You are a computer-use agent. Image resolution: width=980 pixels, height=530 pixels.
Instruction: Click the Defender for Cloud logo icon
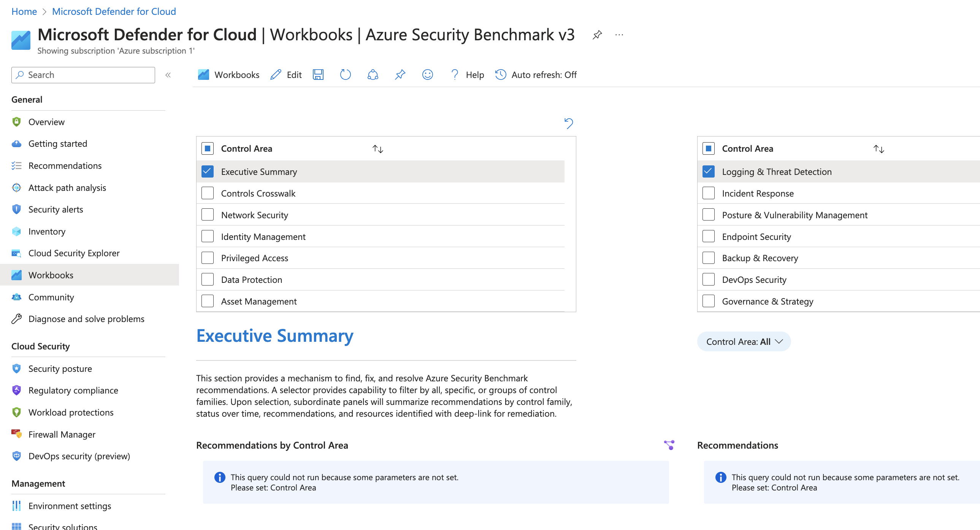pyautogui.click(x=21, y=40)
